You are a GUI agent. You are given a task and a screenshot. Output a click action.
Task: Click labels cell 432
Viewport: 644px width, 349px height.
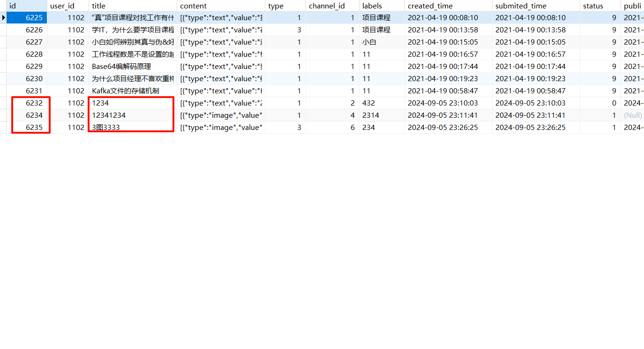(x=382, y=103)
